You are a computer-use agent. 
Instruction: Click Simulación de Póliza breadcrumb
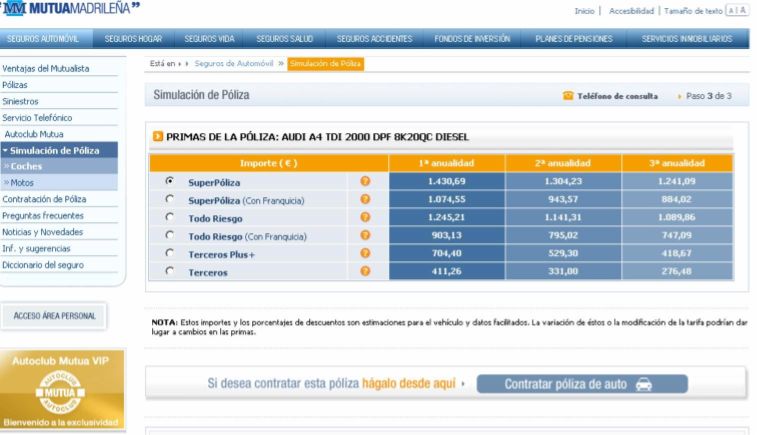(325, 64)
